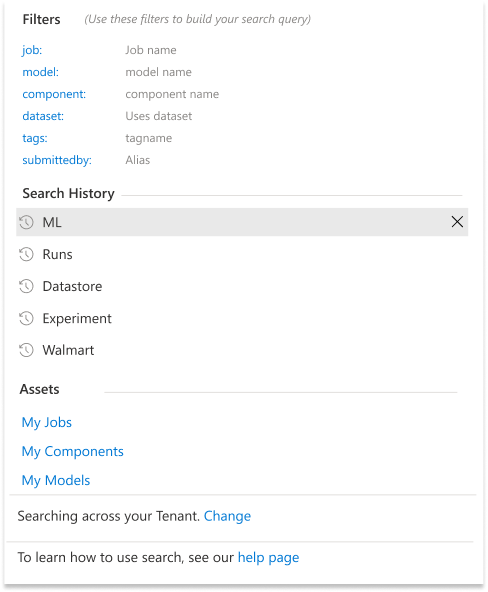Click the history clock icon beside ML

(26, 222)
